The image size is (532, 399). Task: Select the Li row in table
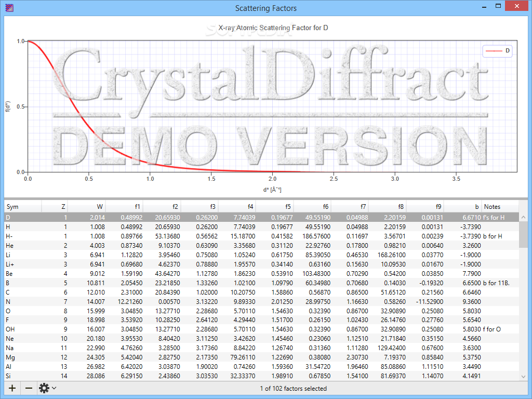[262, 255]
